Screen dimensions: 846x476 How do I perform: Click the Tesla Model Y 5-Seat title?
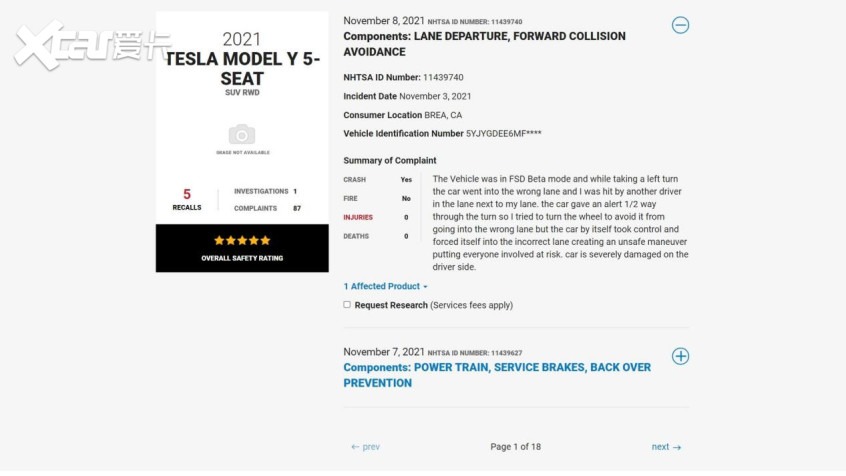242,69
